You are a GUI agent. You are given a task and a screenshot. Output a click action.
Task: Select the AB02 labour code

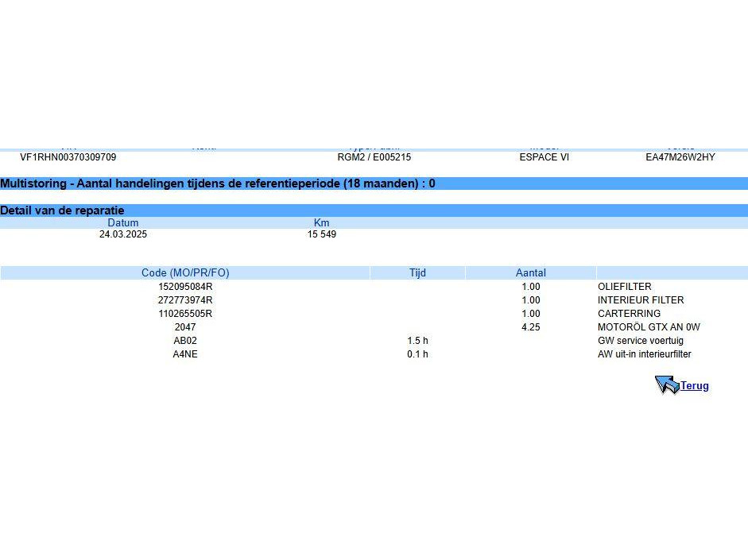[x=185, y=341]
